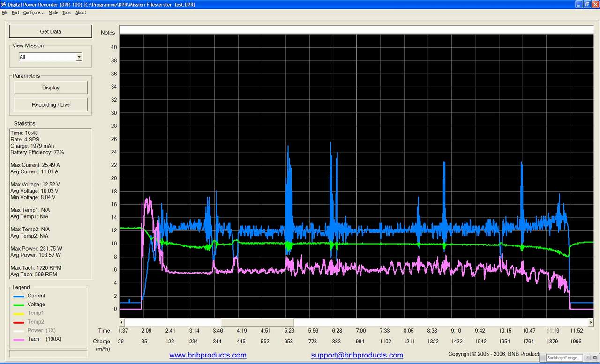Visit the www.bnbproducts.com link
Viewport: 600px width, 364px height.
point(208,355)
